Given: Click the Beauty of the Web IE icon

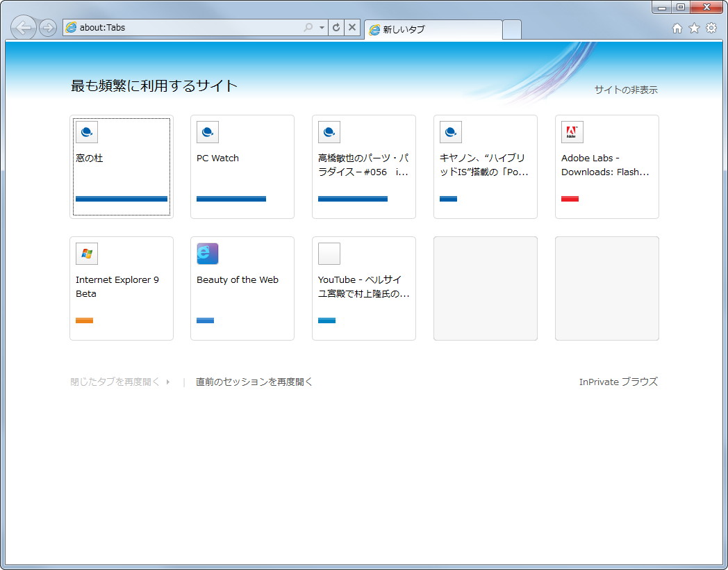Looking at the screenshot, I should point(208,254).
